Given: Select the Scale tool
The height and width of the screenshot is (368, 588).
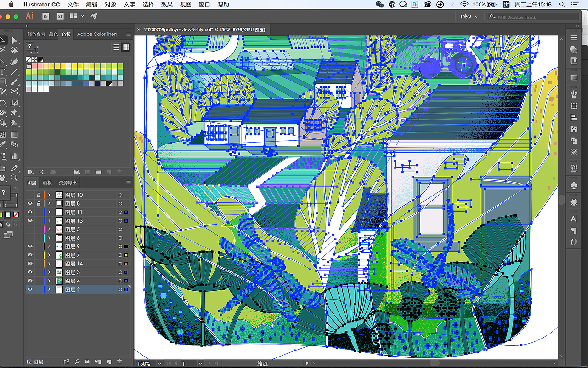Looking at the screenshot, I should tap(14, 102).
